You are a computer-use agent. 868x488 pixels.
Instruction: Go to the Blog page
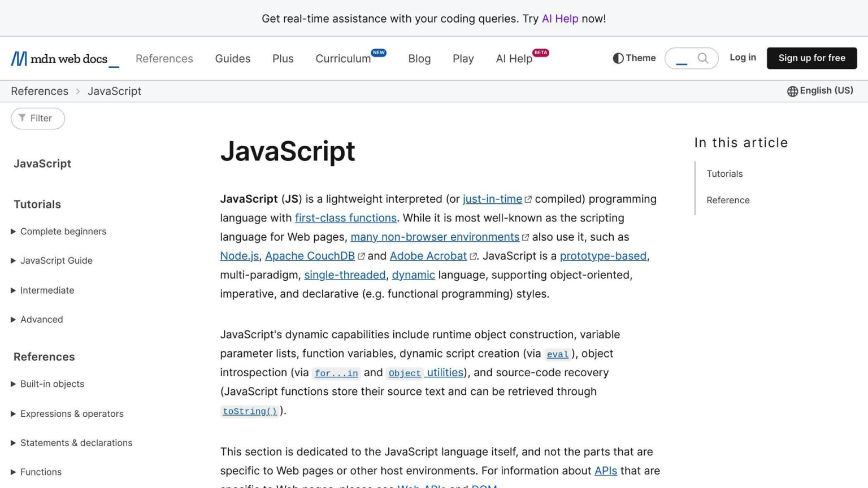click(419, 59)
